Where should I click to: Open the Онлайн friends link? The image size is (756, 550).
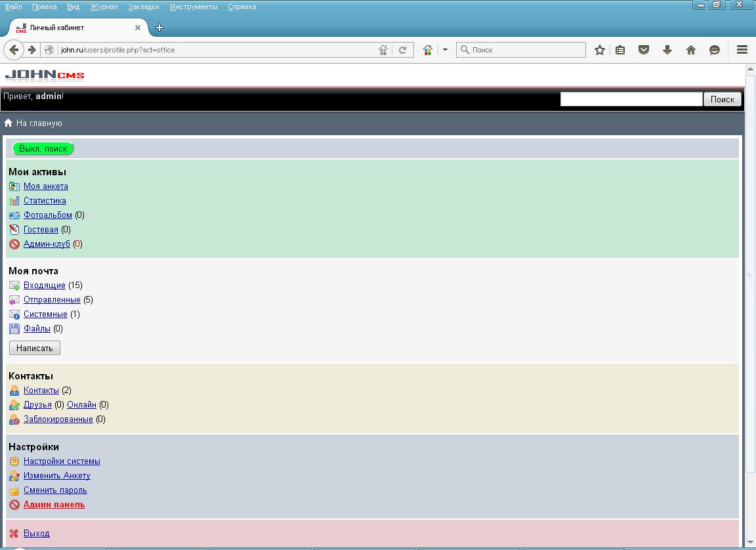(81, 405)
